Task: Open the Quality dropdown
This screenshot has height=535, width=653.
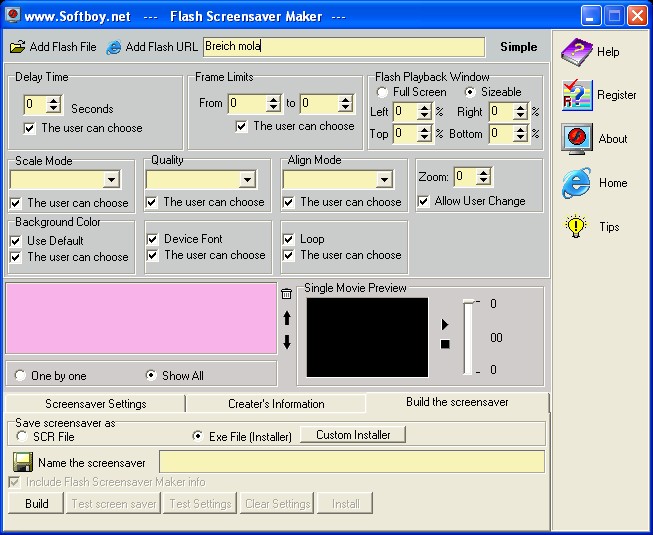Action: (x=247, y=180)
